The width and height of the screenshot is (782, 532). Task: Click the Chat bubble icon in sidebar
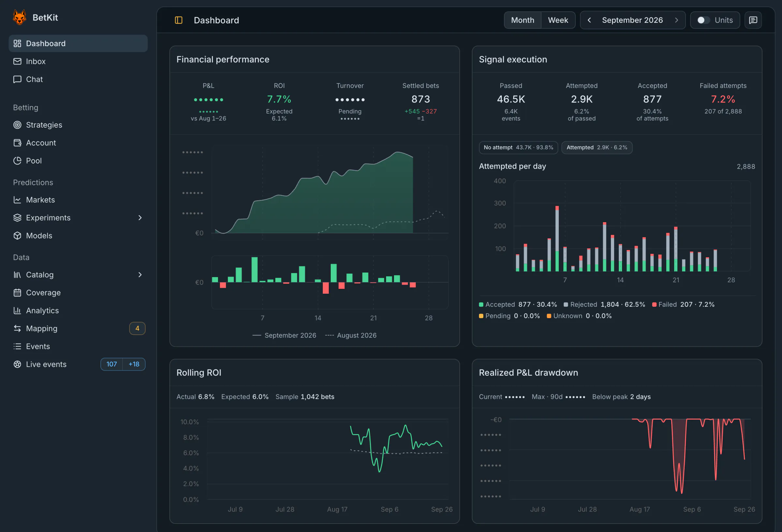(17, 79)
